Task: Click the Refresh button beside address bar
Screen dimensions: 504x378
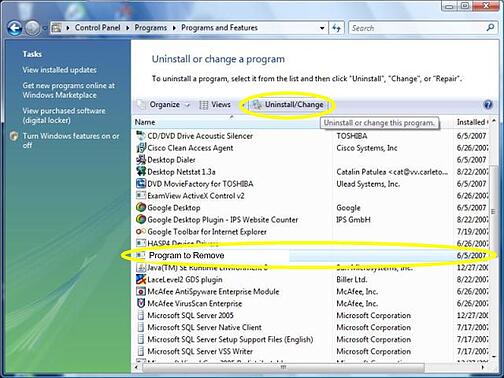Action: [x=336, y=28]
